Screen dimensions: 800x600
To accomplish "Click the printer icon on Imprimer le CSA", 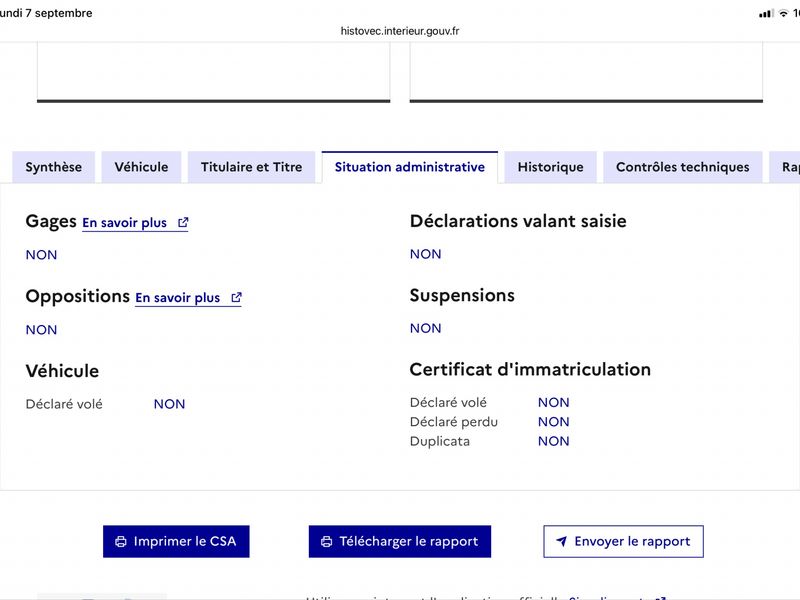I will 121,541.
